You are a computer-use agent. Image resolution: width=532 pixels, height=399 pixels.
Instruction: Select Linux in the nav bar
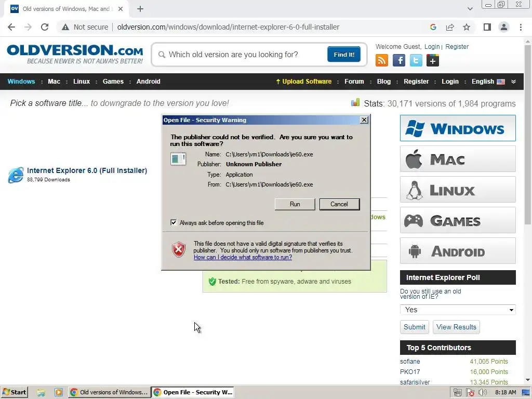82,82
